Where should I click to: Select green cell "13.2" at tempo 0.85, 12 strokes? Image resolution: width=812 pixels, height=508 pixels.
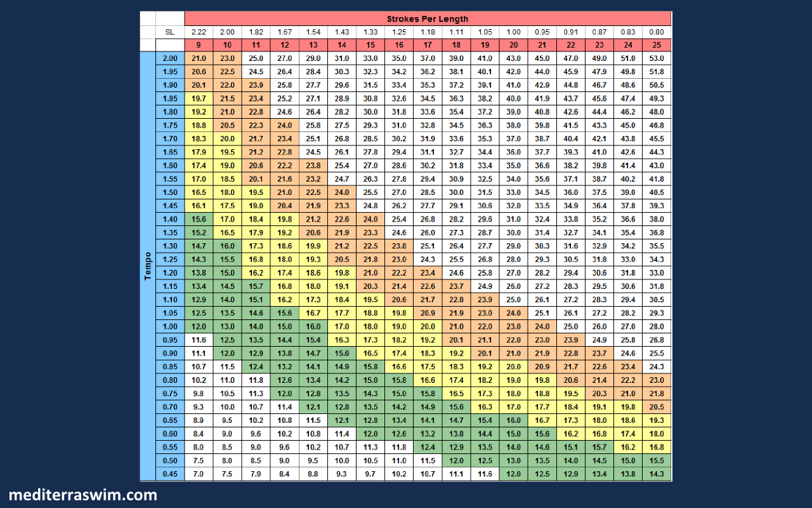point(284,366)
